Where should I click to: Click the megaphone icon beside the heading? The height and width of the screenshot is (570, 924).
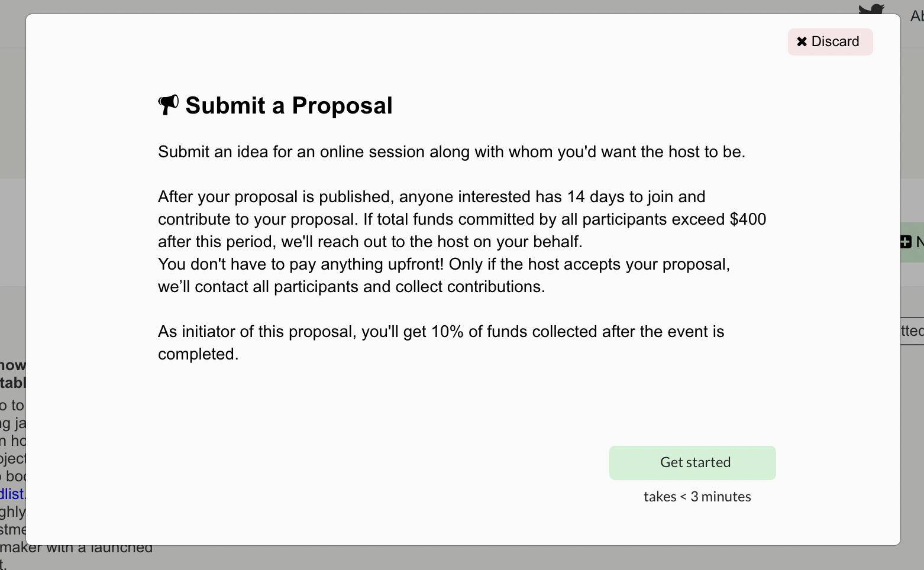click(168, 105)
